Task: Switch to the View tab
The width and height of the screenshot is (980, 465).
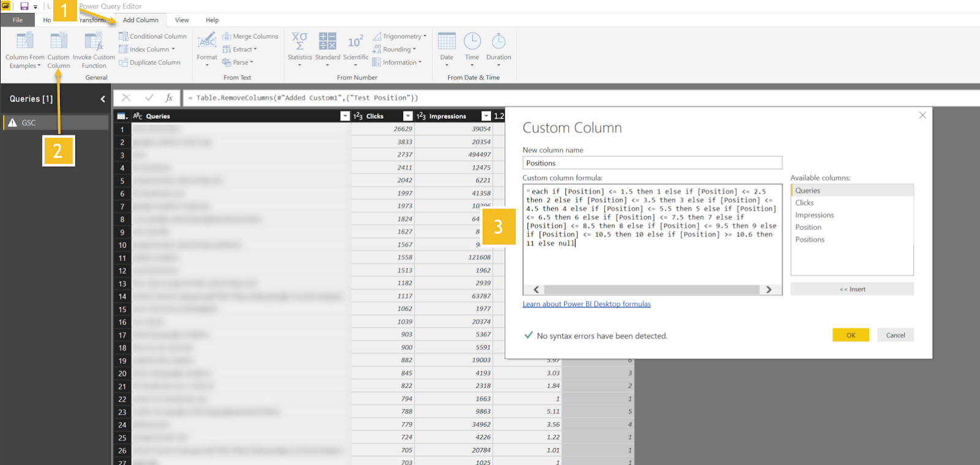Action: tap(182, 20)
